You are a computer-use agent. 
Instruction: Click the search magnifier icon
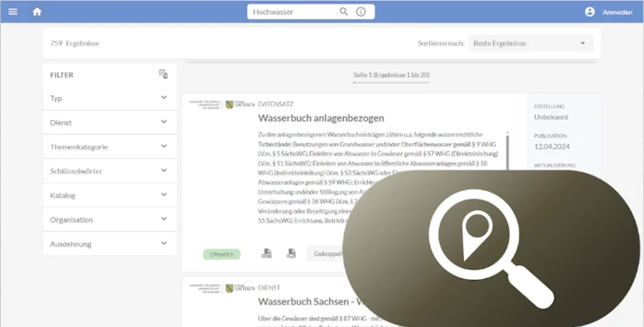click(x=344, y=12)
